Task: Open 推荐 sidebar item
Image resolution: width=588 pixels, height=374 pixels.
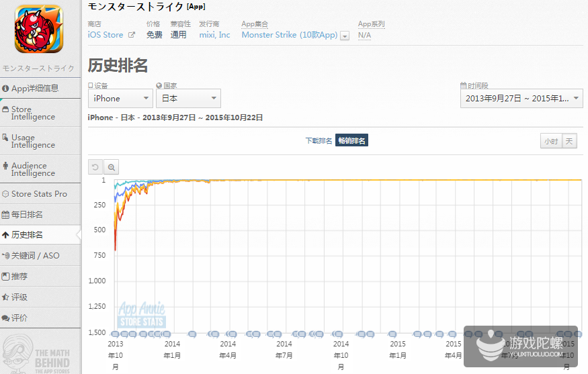Action: click(x=40, y=277)
